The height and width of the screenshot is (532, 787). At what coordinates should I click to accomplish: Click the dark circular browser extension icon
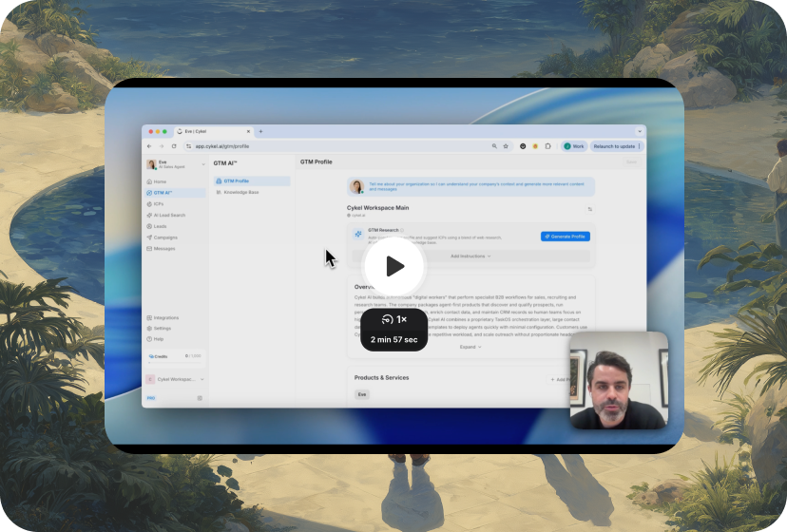tap(523, 146)
